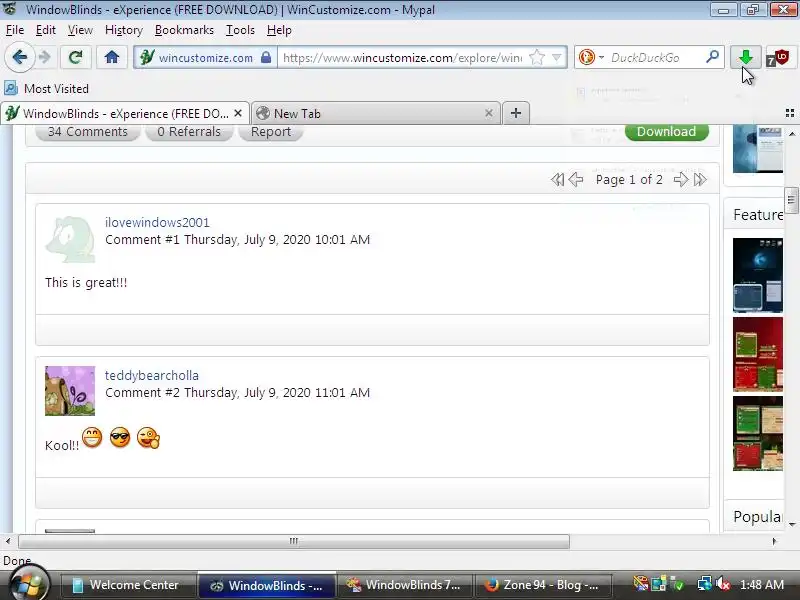Go to first comments page icon
Viewport: 800px width, 600px height.
tap(558, 180)
